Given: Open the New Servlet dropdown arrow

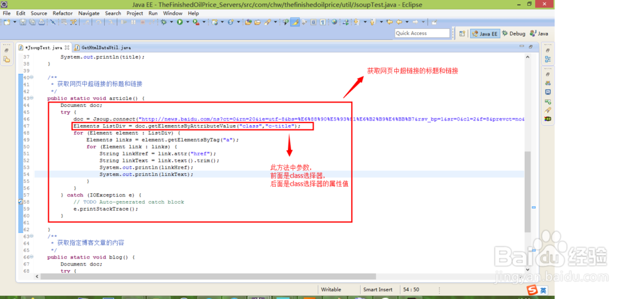Looking at the screenshot, I should (239, 22).
